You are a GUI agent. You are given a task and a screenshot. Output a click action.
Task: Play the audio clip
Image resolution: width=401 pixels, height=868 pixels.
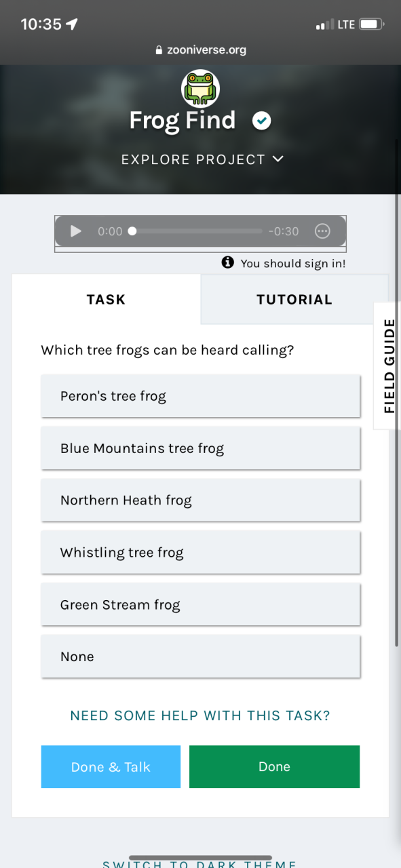point(76,231)
